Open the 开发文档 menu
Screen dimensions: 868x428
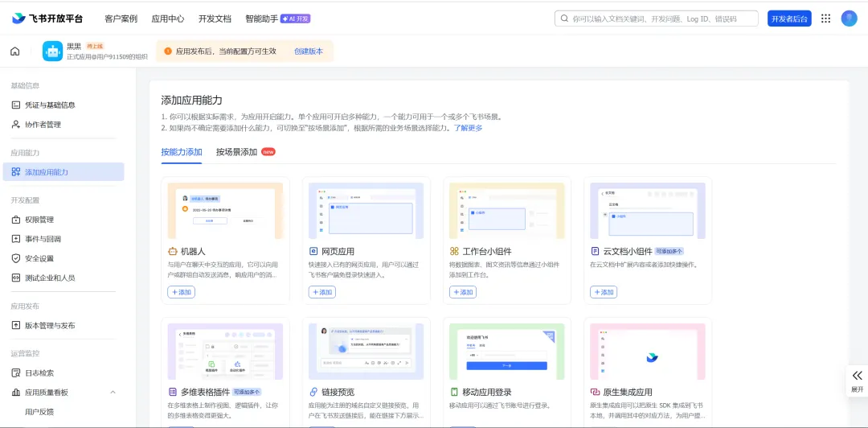pos(215,19)
